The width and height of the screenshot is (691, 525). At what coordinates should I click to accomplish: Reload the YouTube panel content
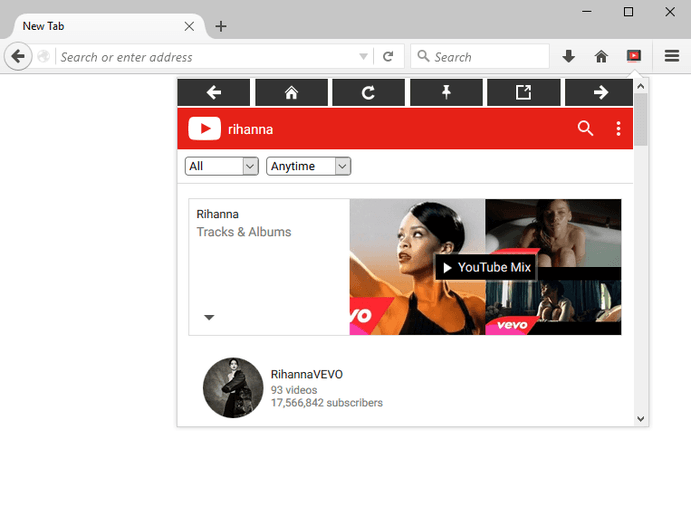pos(368,93)
